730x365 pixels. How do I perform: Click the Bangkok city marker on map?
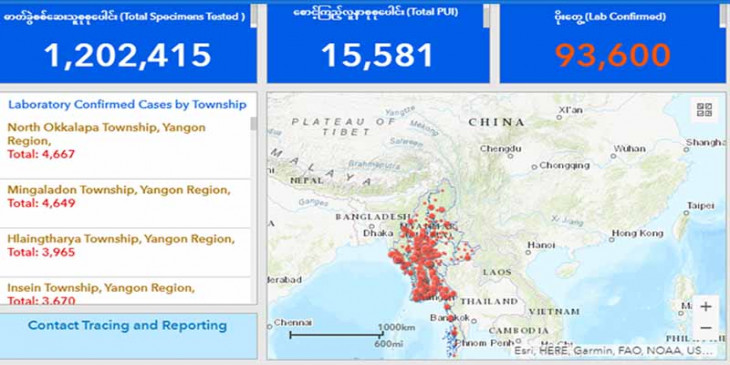tap(473, 320)
